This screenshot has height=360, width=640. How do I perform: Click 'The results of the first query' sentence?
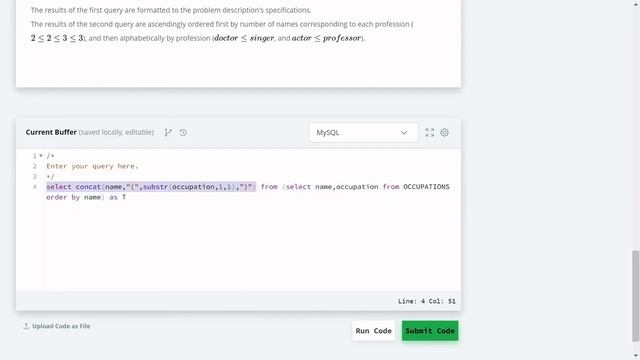[171, 10]
